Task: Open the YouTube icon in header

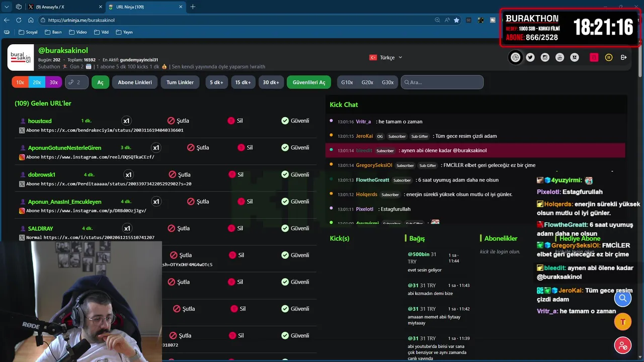Action: click(x=559, y=57)
